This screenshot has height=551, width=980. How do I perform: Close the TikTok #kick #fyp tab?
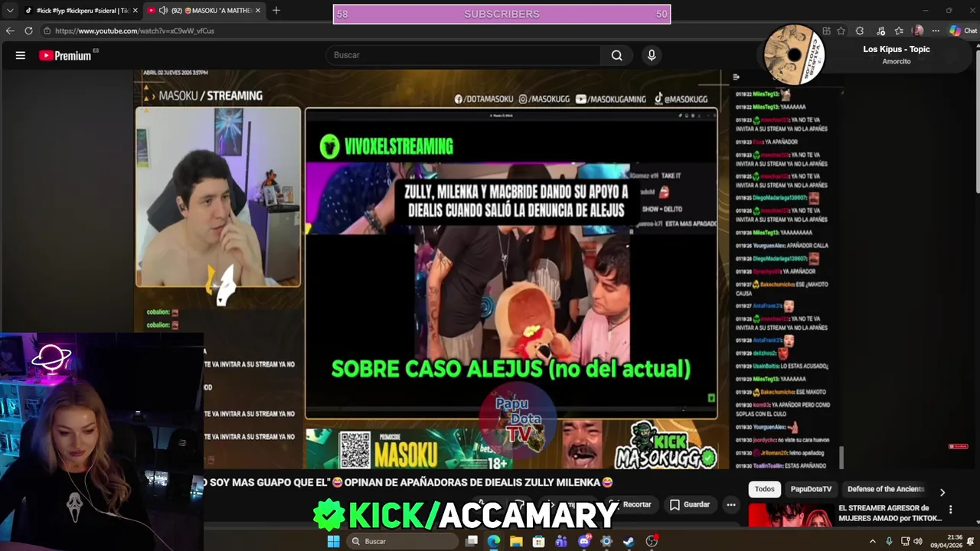(135, 11)
